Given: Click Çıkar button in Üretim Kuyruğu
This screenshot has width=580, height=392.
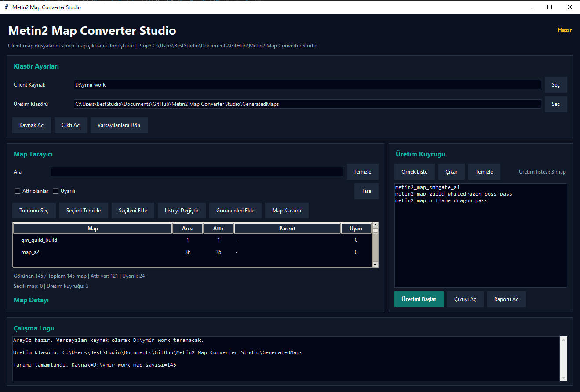Looking at the screenshot, I should 452,172.
